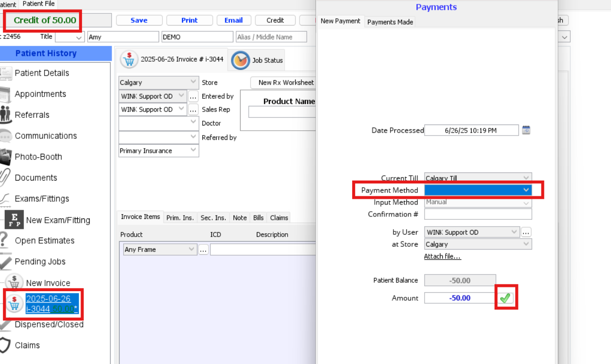Click the ellipsis button next to Any Frame
Viewport: 611px width, 364px height.
click(x=204, y=250)
